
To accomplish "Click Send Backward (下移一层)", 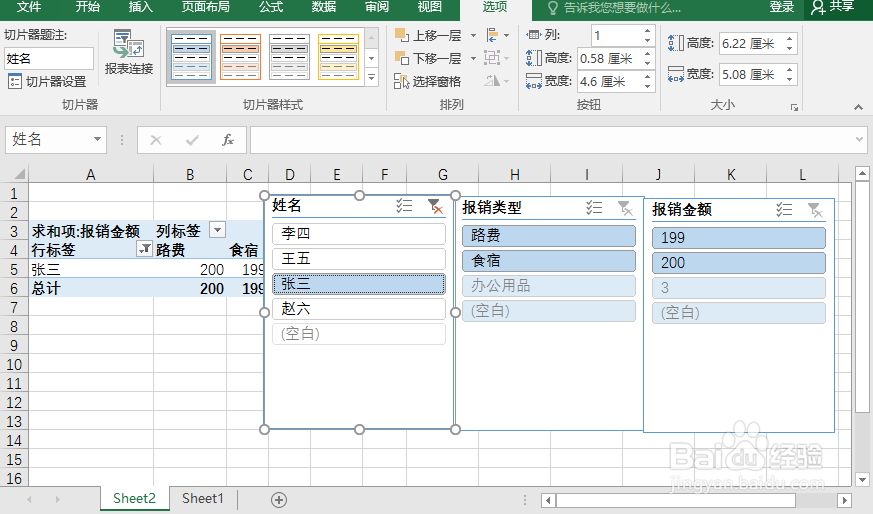I will pos(428,58).
